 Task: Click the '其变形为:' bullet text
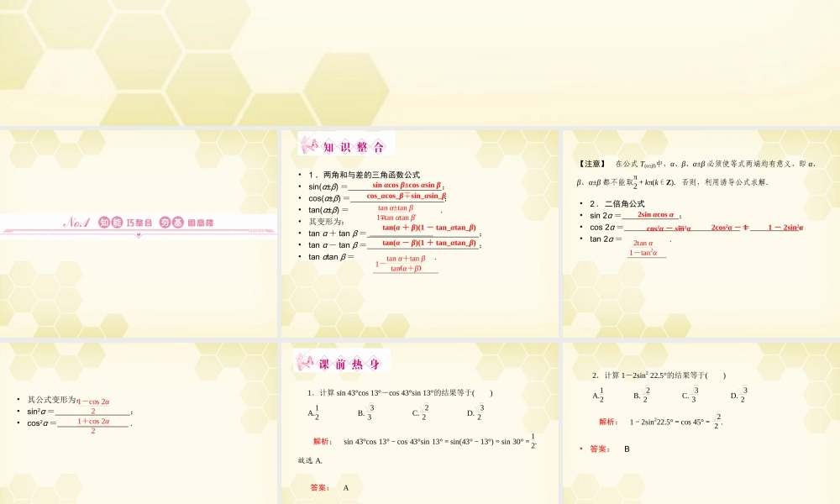(326, 221)
